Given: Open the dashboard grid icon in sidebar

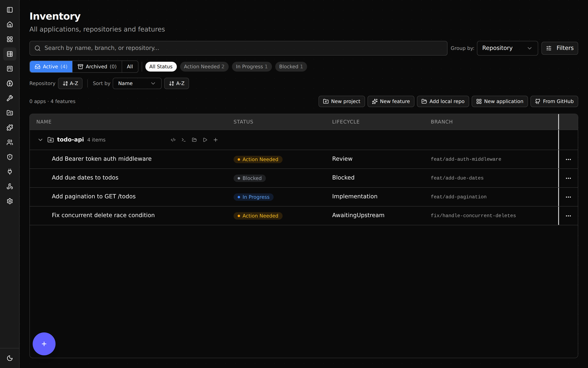Looking at the screenshot, I should tap(10, 39).
